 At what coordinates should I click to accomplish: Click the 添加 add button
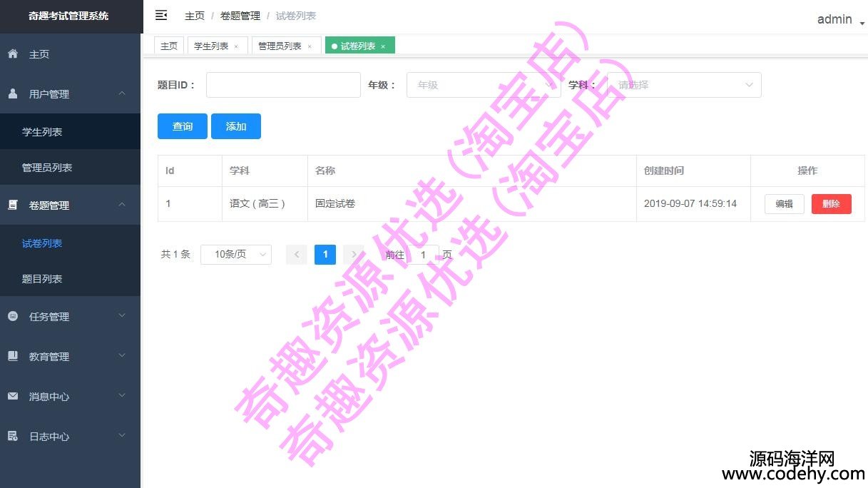pos(236,126)
